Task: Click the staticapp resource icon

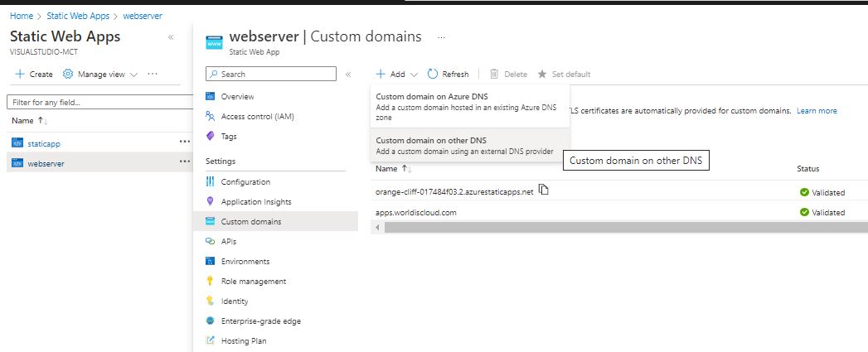Action: tap(17, 142)
